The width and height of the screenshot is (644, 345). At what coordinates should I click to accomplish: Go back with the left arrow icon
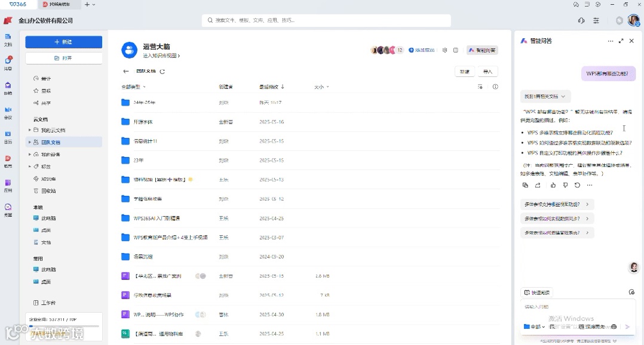pos(125,72)
